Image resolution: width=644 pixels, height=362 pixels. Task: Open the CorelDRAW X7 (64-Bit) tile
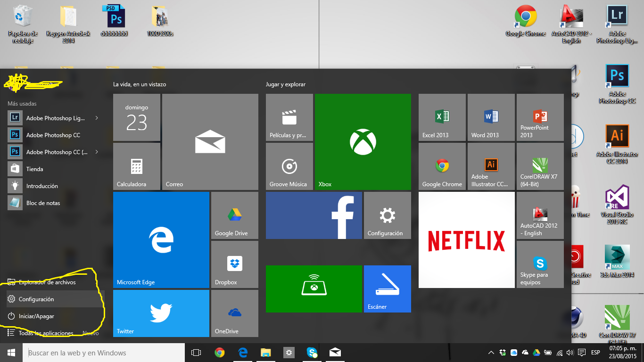click(x=540, y=166)
